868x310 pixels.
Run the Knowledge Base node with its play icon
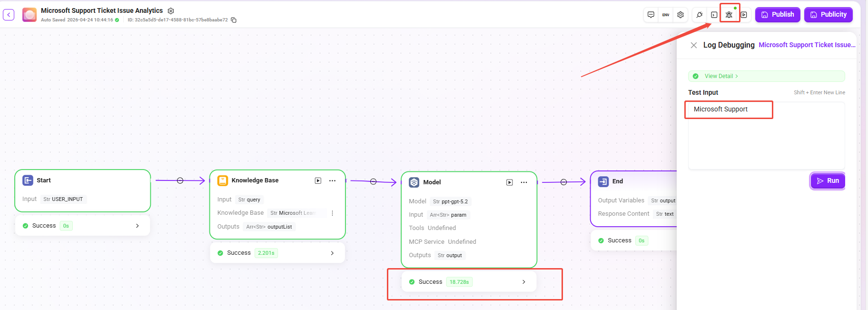pyautogui.click(x=318, y=180)
